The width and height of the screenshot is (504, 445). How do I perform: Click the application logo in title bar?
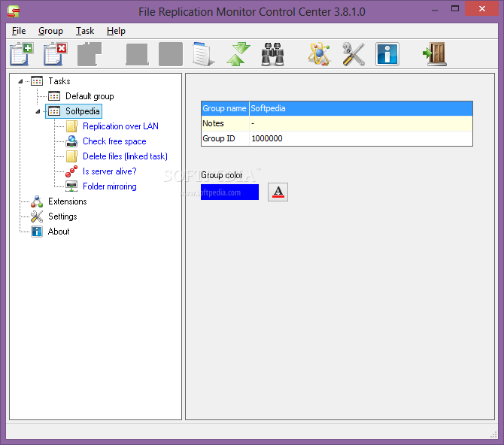[14, 11]
